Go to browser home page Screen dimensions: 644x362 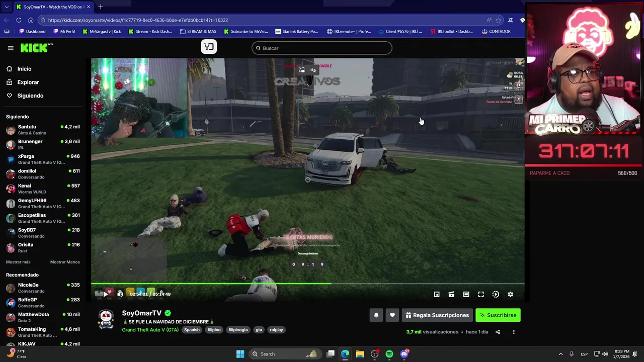(x=31, y=20)
